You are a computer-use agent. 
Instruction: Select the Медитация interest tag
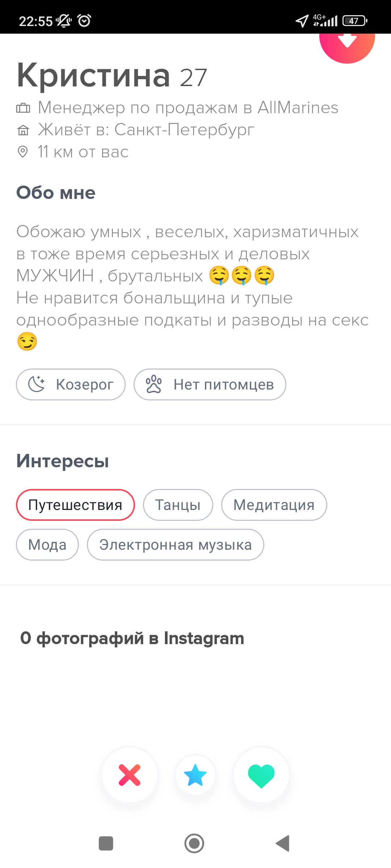click(x=274, y=505)
